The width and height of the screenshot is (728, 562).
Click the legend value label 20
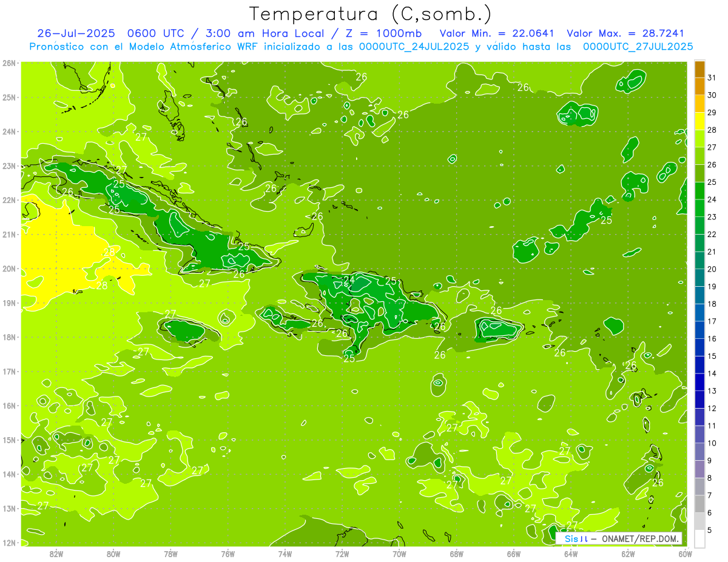712,269
